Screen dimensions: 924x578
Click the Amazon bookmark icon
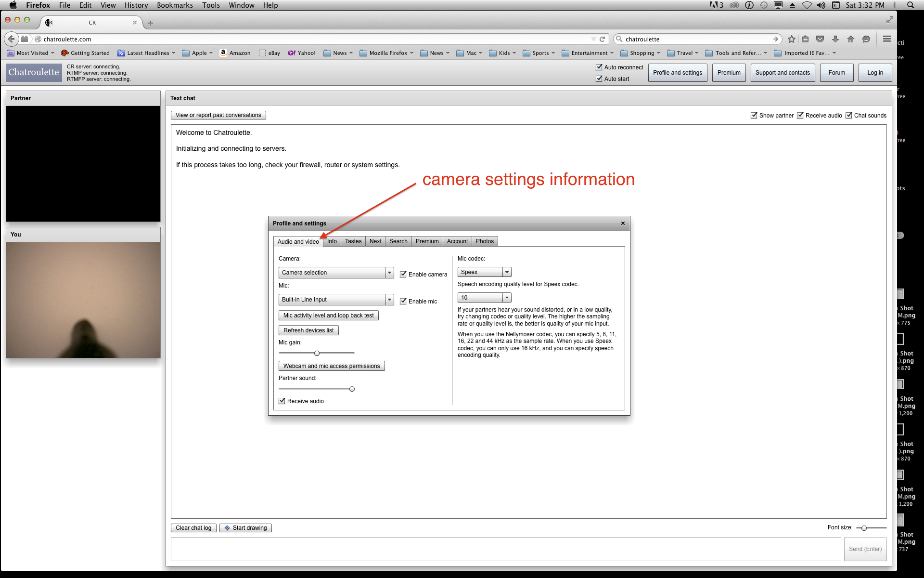pos(223,53)
